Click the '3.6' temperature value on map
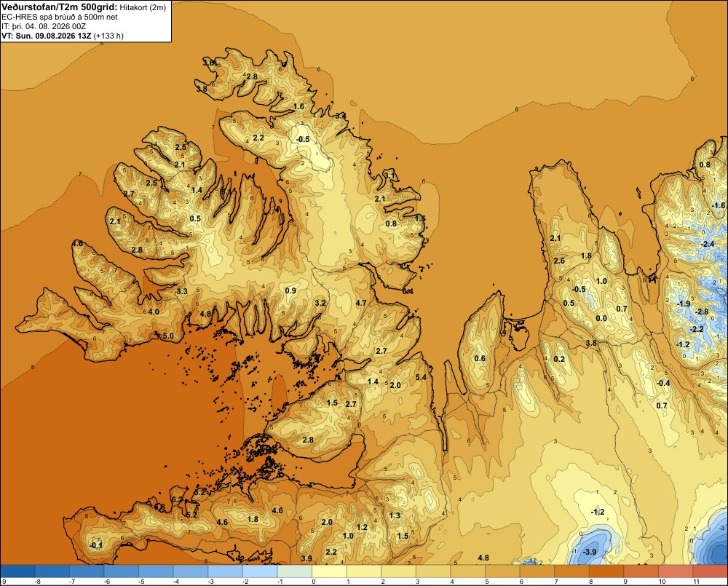The image size is (728, 586). (x=208, y=62)
